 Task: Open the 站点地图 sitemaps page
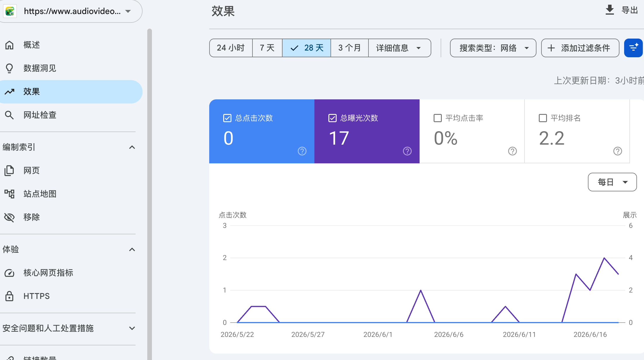pyautogui.click(x=71, y=194)
